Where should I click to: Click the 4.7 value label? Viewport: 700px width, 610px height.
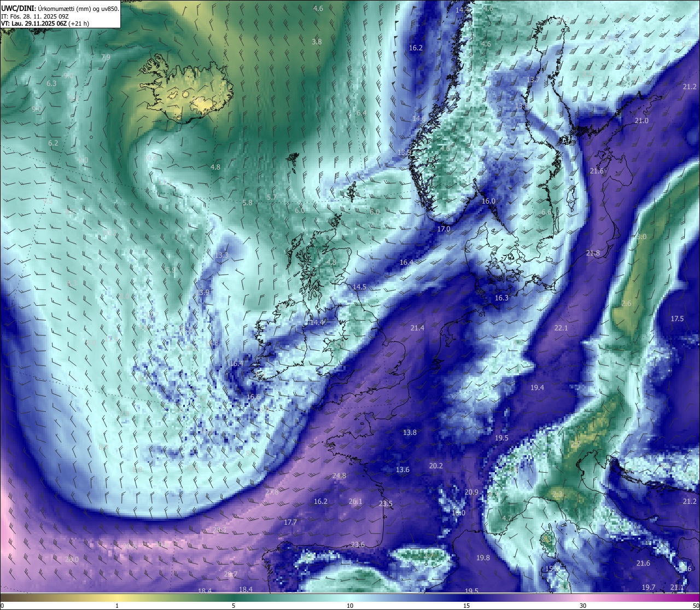click(x=507, y=518)
